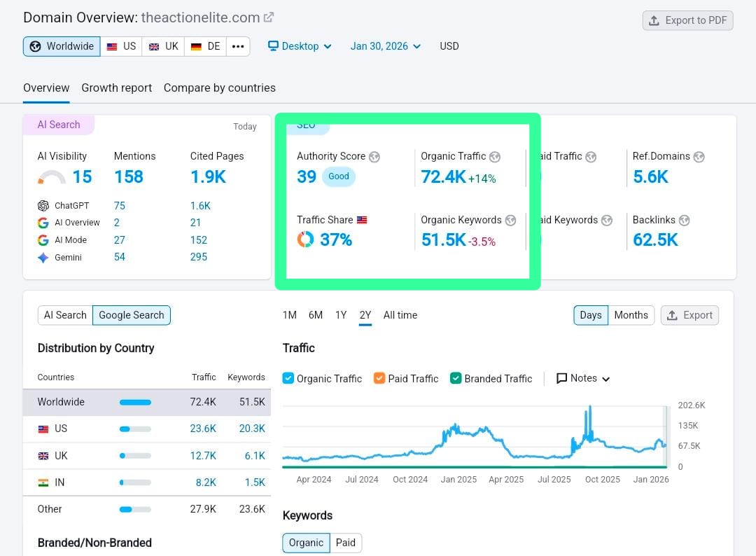Click the India flag in country list
The image size is (756, 556).
pyautogui.click(x=43, y=482)
